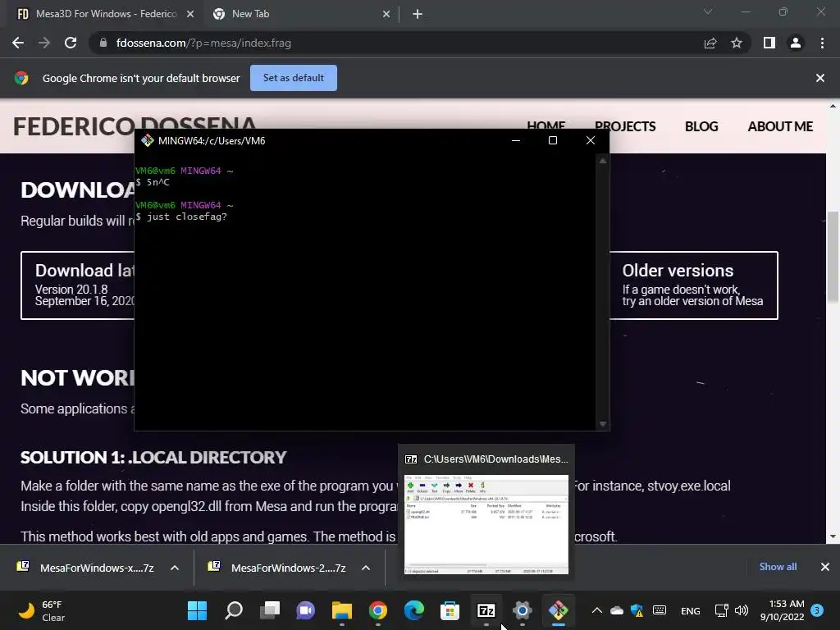Set Chrome as default browser

tap(294, 78)
